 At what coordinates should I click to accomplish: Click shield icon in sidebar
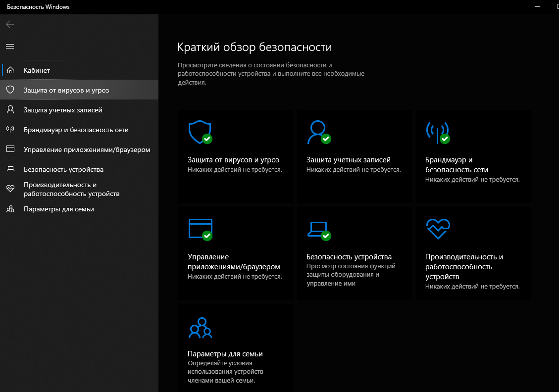pos(10,90)
